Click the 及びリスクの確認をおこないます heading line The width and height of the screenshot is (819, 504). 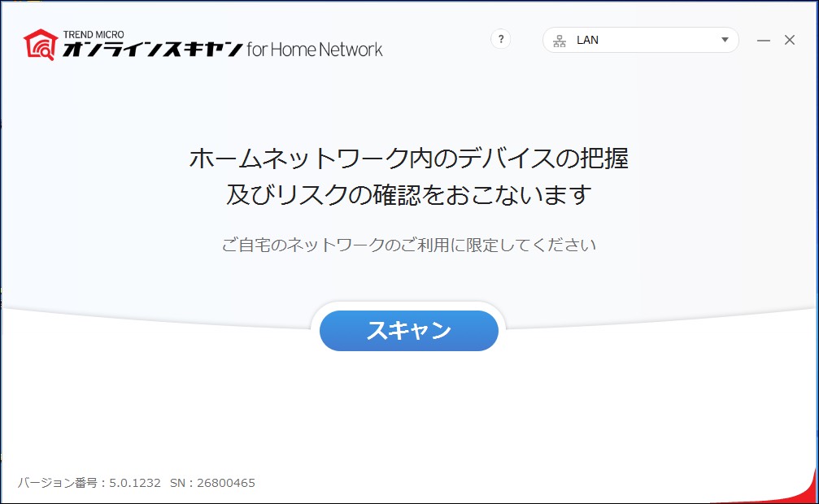tap(409, 195)
